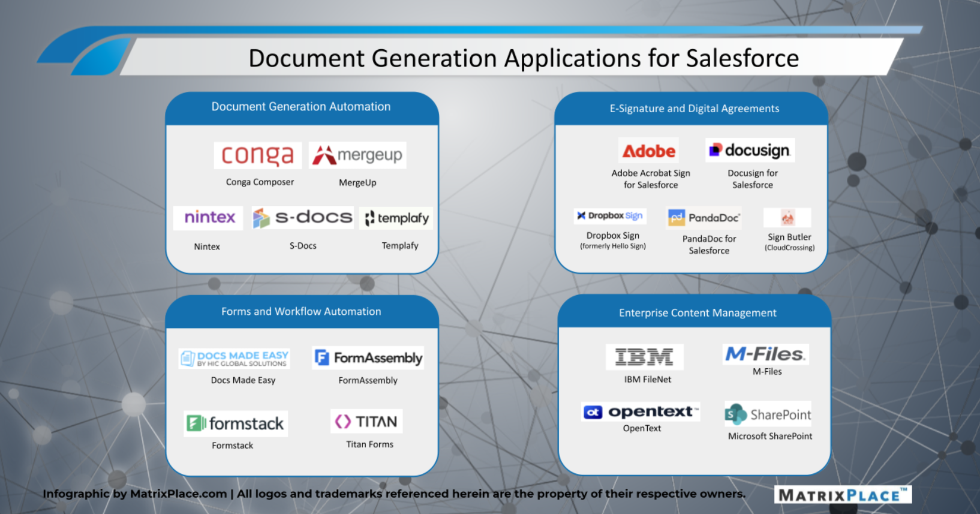Viewport: 980px width, 514px height.
Task: Click the MatrixPlace logo
Action: click(843, 495)
